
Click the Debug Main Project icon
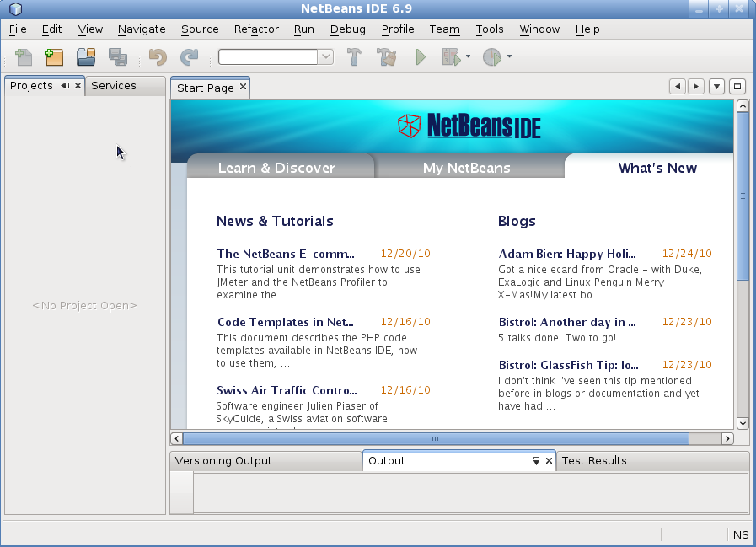pyautogui.click(x=451, y=57)
